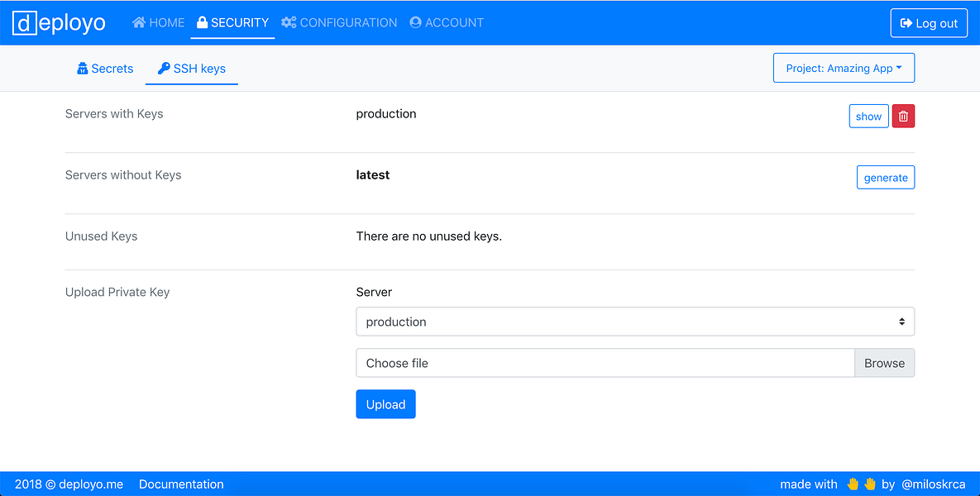This screenshot has height=496, width=980.
Task: Click the Configuration gears icon
Action: coord(289,22)
